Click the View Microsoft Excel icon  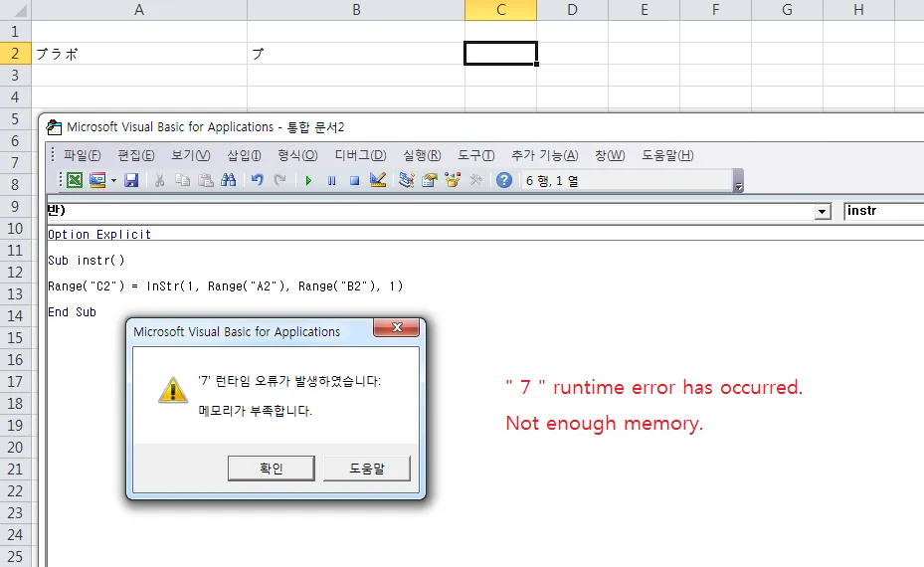pyautogui.click(x=75, y=180)
